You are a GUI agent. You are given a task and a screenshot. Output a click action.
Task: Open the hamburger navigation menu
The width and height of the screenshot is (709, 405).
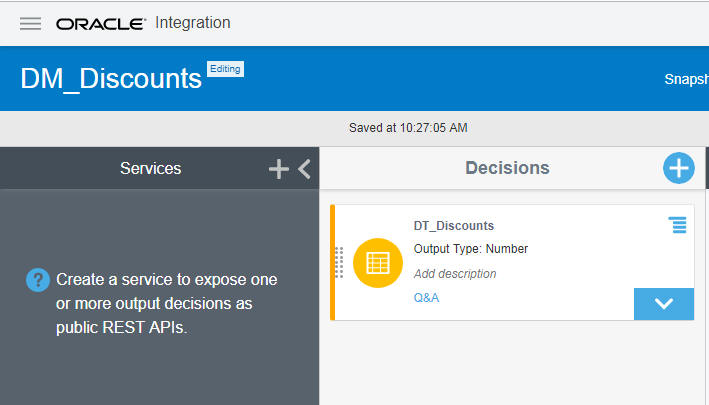pyautogui.click(x=30, y=23)
